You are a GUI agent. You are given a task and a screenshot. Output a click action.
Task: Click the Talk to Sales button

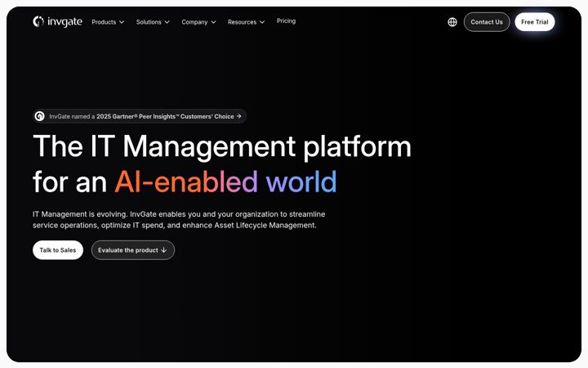(58, 250)
